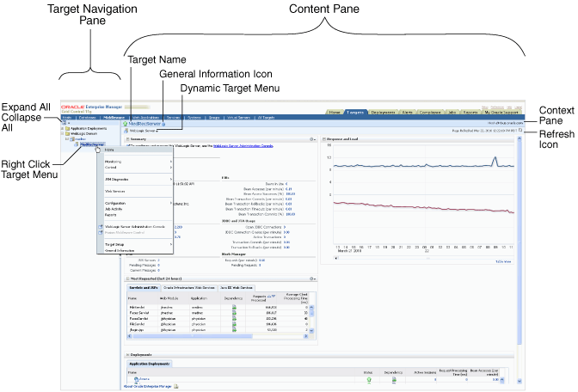The image size is (578, 392).
Task: Click the Application Deployments folder icon
Action: [68, 129]
